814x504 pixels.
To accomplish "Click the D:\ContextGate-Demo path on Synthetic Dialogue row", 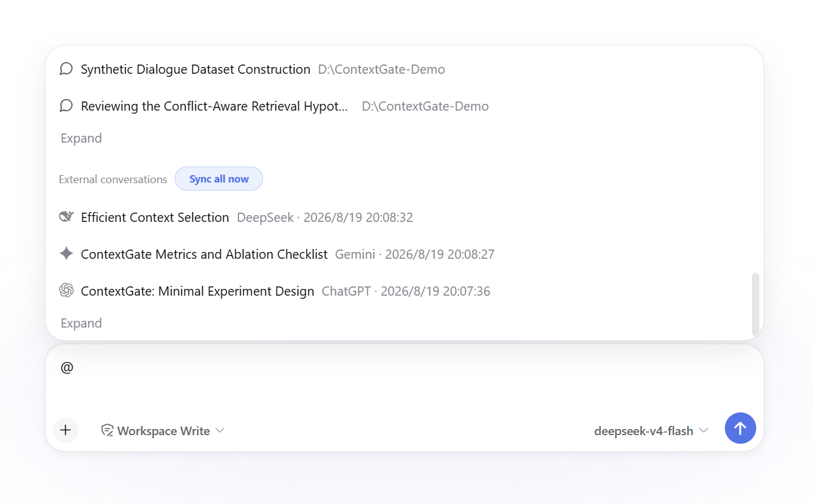I will (x=381, y=69).
